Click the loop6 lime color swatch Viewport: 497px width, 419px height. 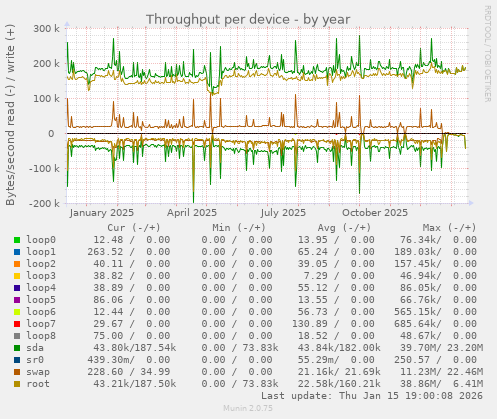17,312
